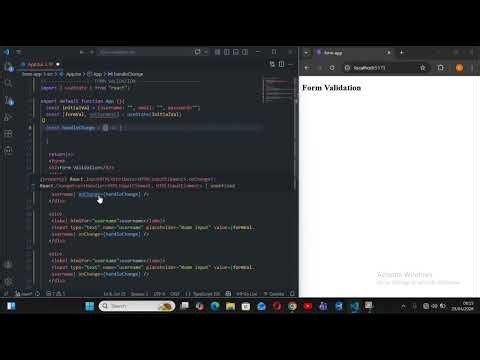Viewport: 480px width, 360px height.
Task: Reload the localhost page
Action: [332, 68]
